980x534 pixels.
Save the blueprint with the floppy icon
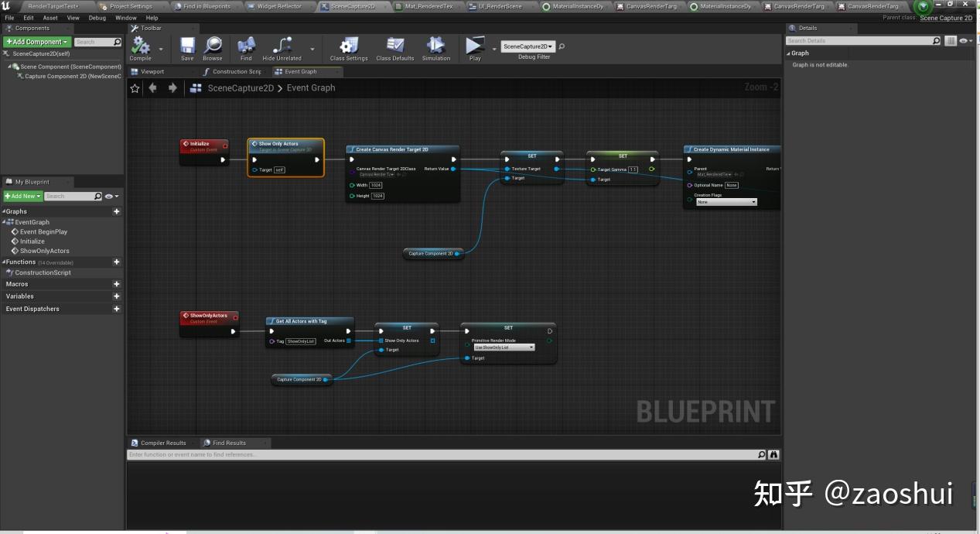click(187, 46)
